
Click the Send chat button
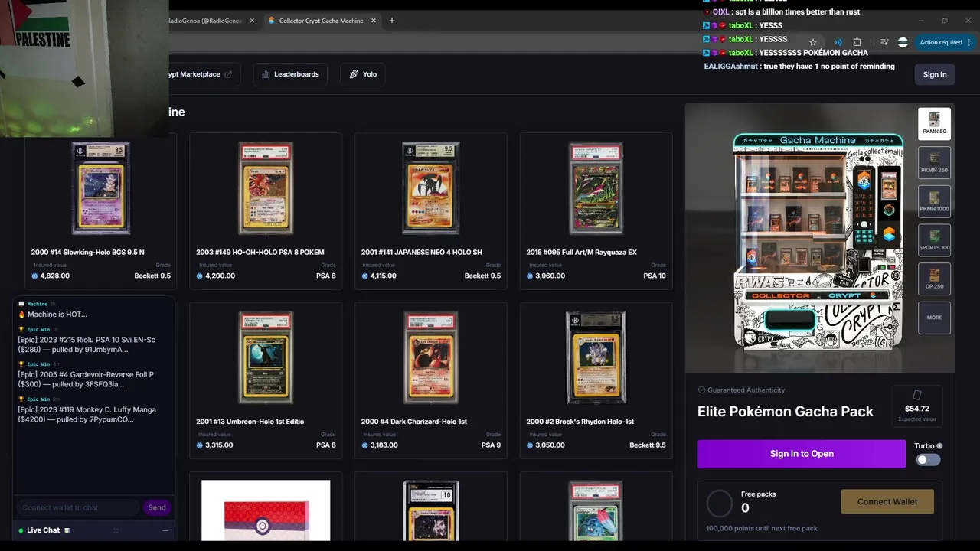click(157, 507)
